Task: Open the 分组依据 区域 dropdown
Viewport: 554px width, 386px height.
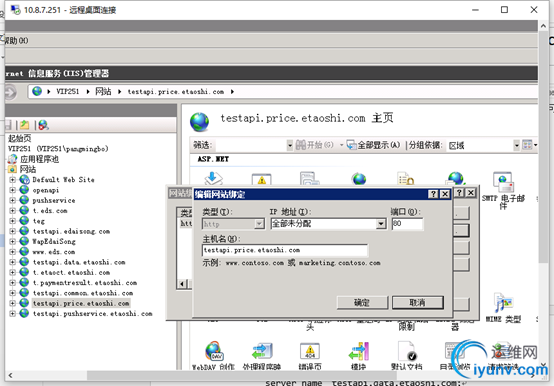Action: click(x=517, y=145)
